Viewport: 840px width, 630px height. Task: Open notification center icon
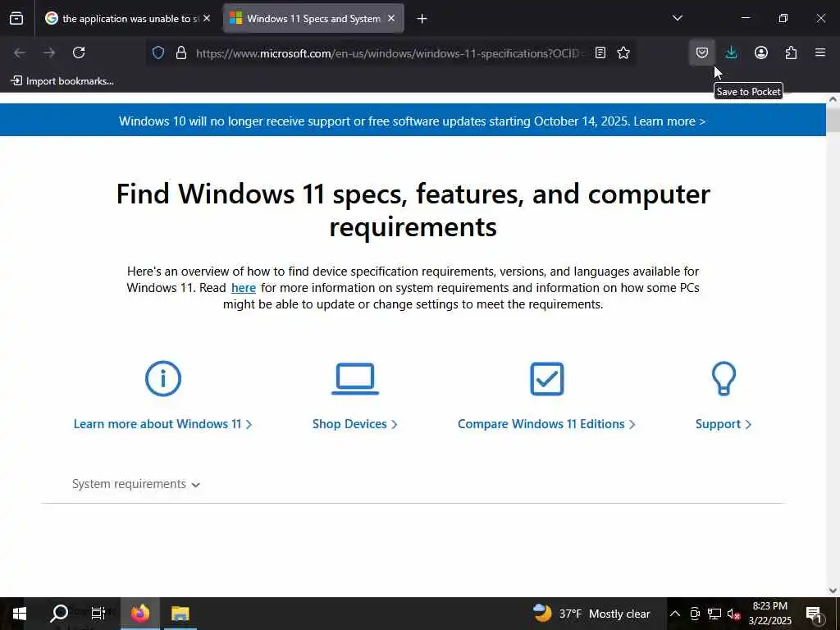click(814, 614)
